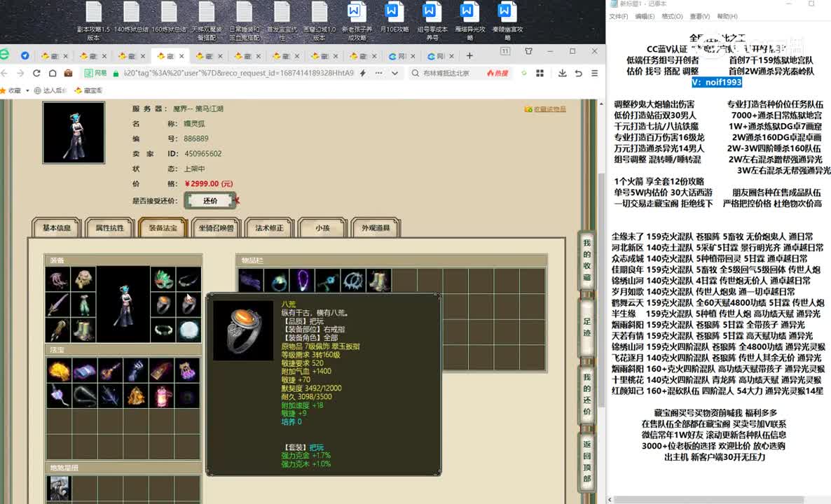Click the tab counter showing 11
The width and height of the screenshot is (831, 504).
pos(505,51)
